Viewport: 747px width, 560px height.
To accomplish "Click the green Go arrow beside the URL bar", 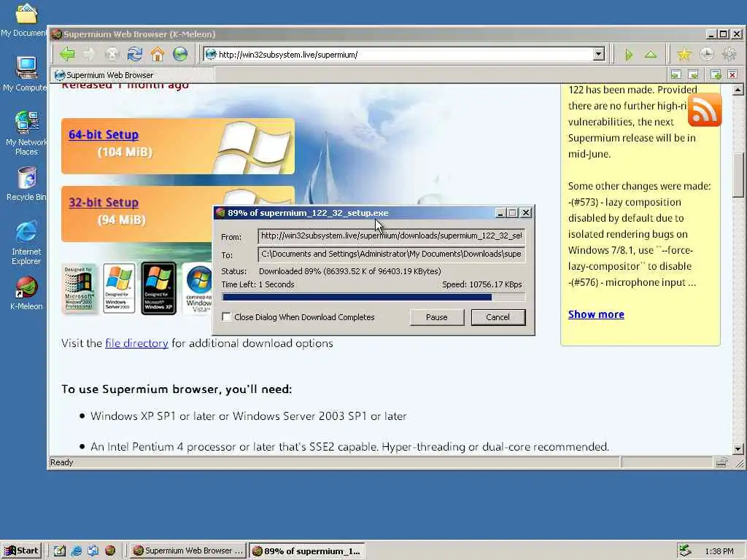I will pos(628,55).
